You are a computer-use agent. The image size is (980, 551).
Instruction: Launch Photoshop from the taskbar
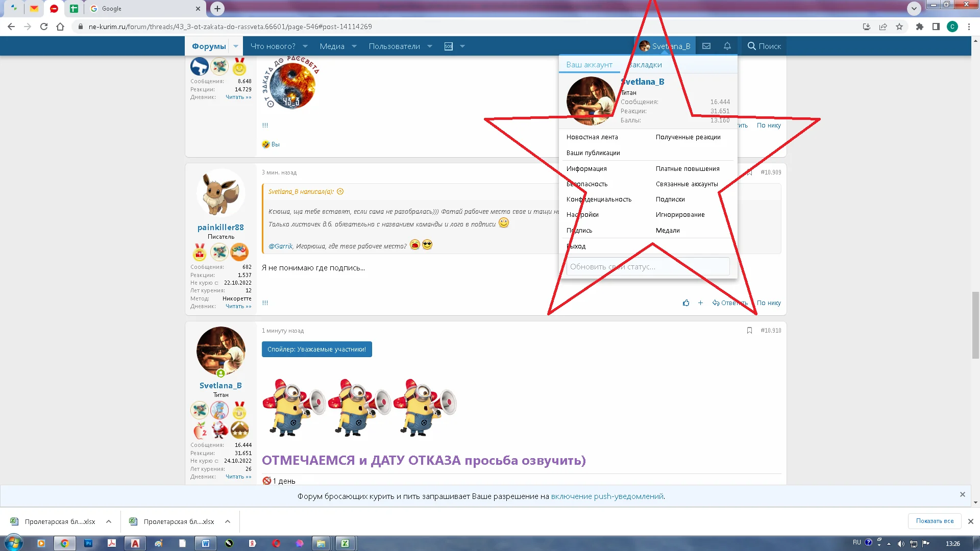click(88, 543)
